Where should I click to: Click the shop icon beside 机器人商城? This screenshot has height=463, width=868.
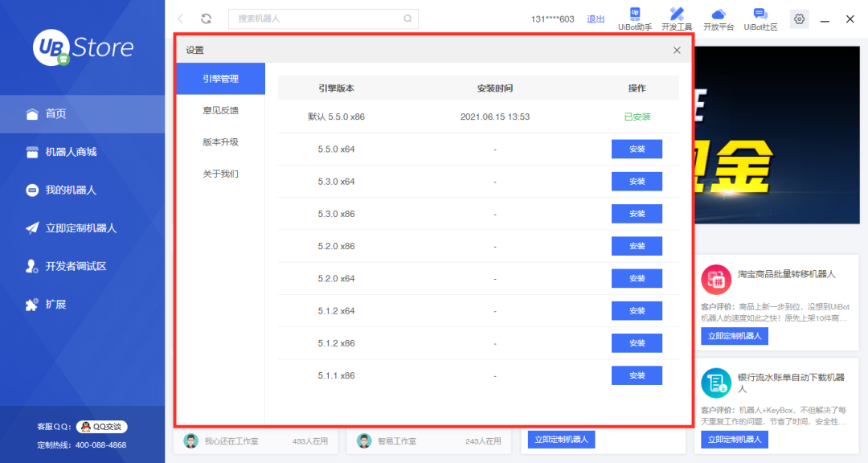point(32,152)
